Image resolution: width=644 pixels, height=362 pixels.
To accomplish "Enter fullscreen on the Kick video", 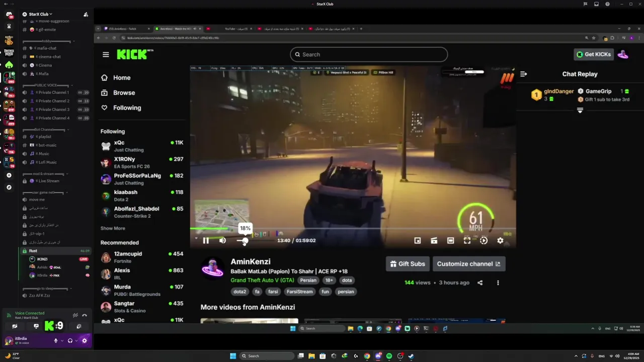I will [467, 240].
